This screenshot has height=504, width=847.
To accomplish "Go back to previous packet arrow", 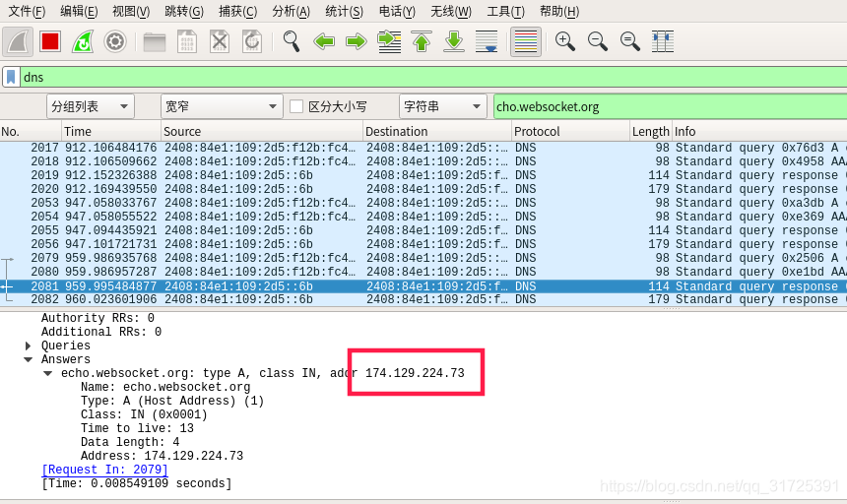I will (324, 41).
